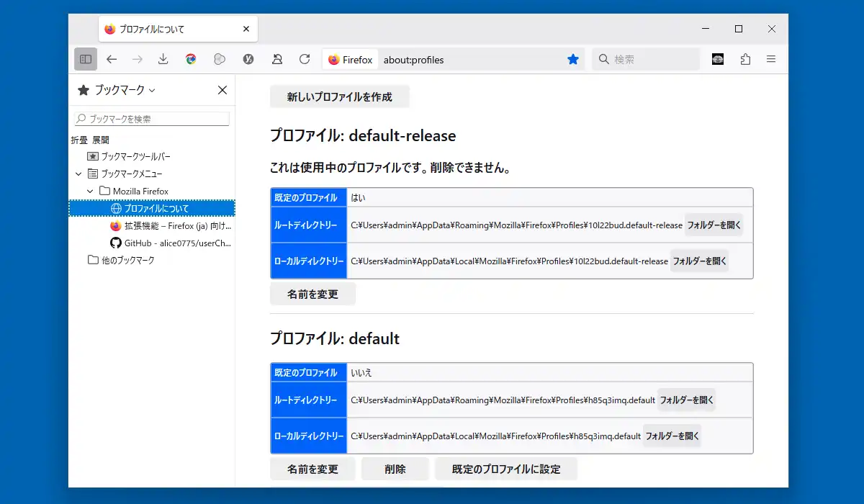This screenshot has width=864, height=504.
Task: Click the toolbar icon left of reload
Action: point(277,59)
